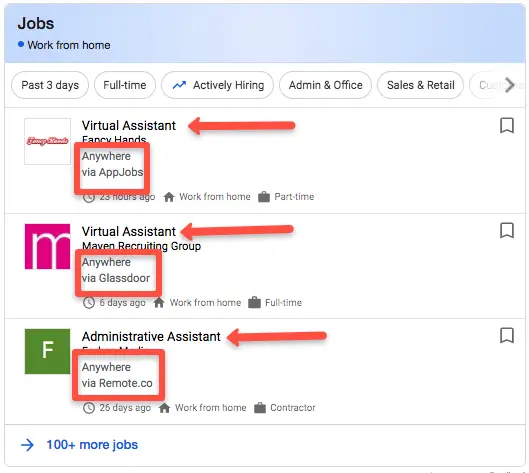Viewport: 529px width, 473px height.
Task: Toggle the Past 3 days filter chip
Action: tap(50, 85)
